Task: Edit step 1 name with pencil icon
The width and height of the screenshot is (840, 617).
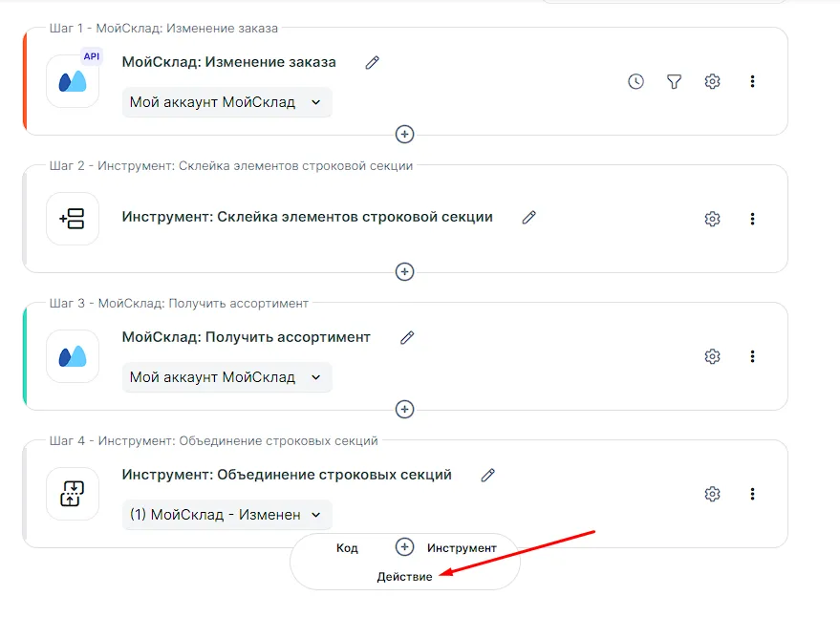Action: pos(373,62)
